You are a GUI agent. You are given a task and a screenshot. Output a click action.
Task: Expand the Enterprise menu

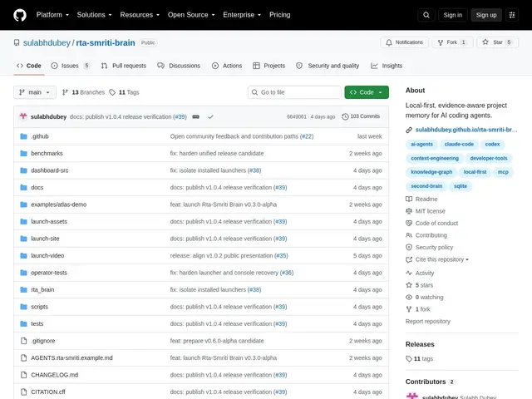coord(242,15)
